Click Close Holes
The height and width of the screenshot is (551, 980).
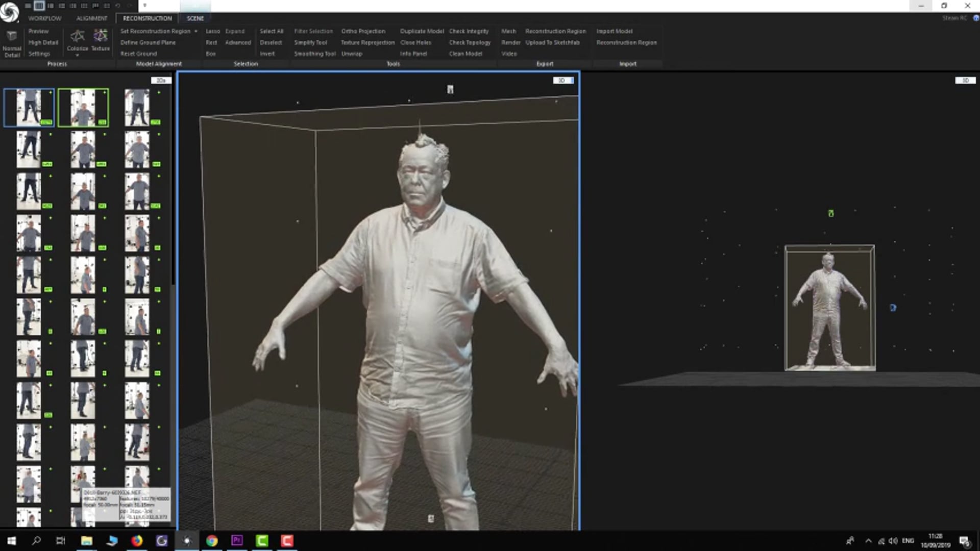point(415,42)
